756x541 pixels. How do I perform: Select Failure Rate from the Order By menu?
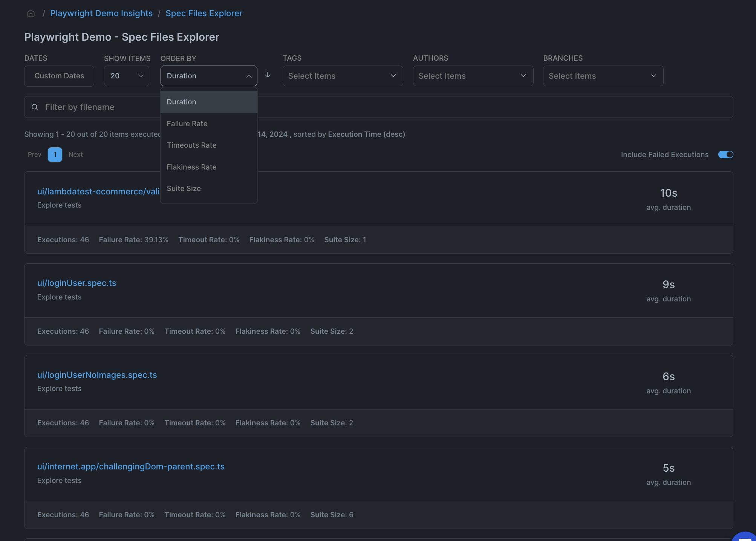pos(187,124)
